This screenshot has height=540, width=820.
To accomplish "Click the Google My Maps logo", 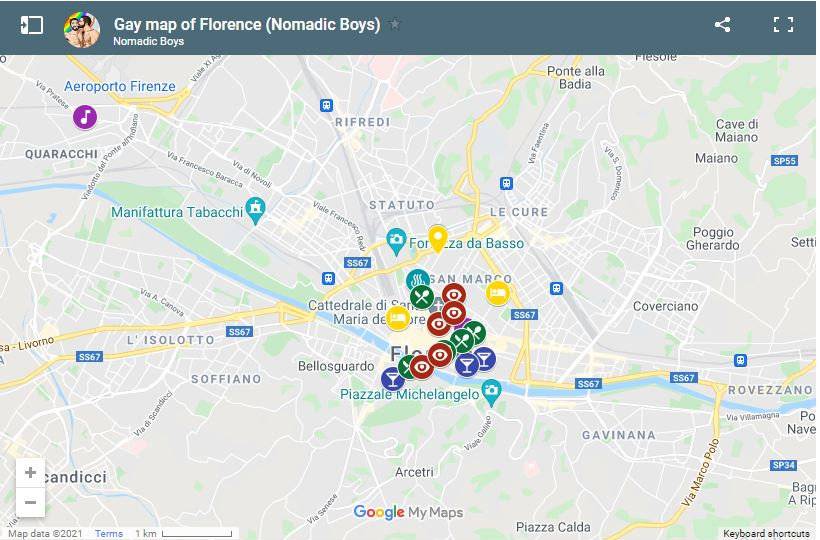I will 408,512.
